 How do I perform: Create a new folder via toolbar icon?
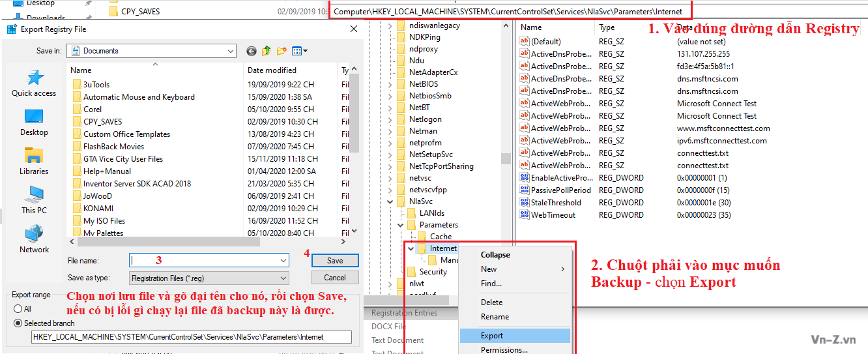pyautogui.click(x=282, y=51)
